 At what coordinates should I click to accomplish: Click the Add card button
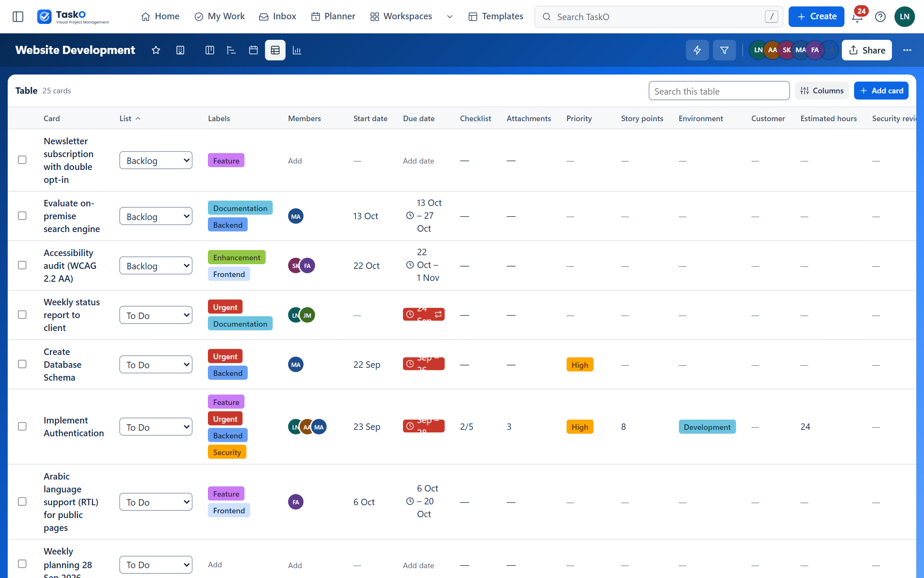[x=881, y=91]
